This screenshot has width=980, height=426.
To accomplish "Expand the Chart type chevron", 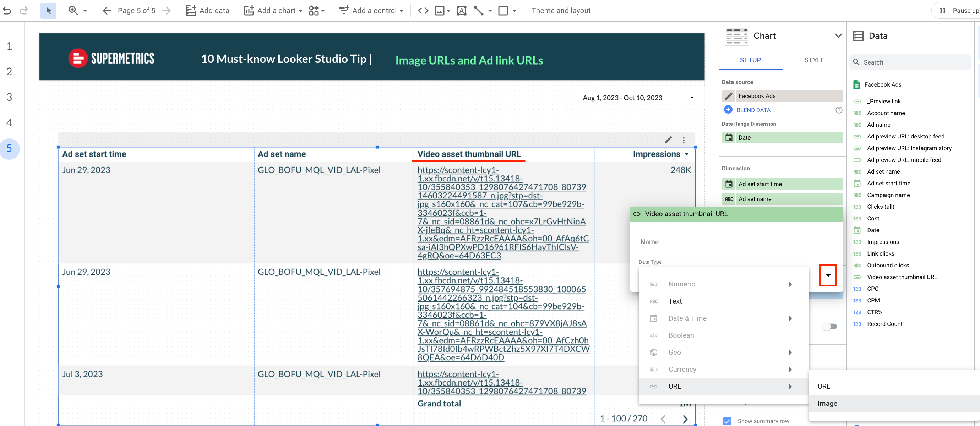I will click(x=838, y=36).
